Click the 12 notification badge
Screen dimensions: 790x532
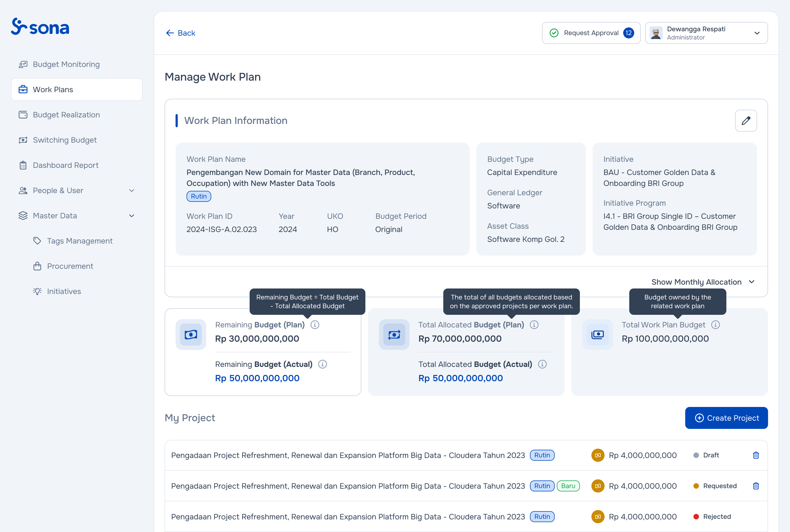628,33
